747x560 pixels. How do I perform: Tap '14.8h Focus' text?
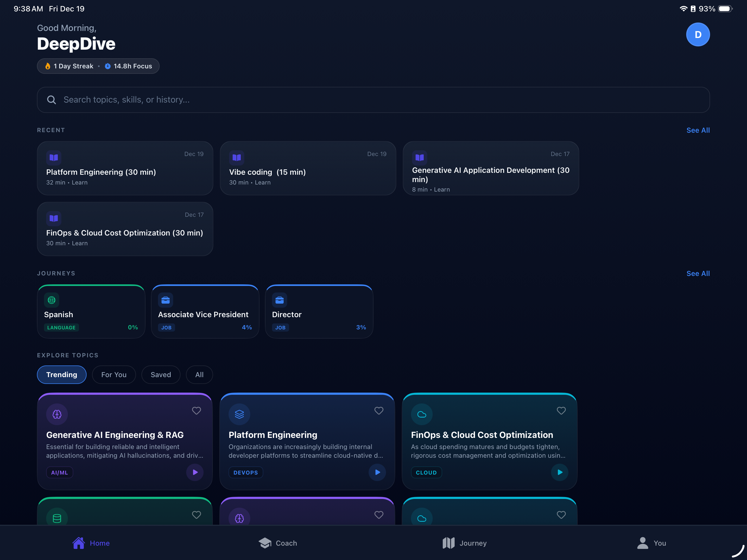[133, 66]
